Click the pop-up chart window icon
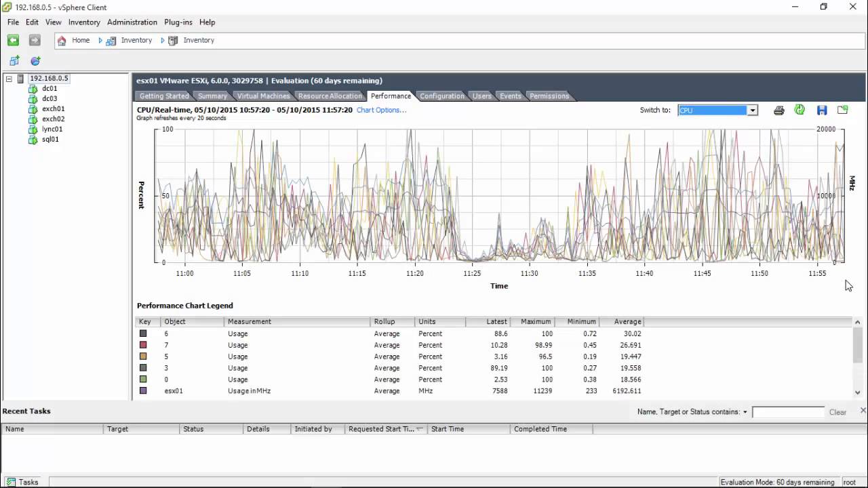 843,110
